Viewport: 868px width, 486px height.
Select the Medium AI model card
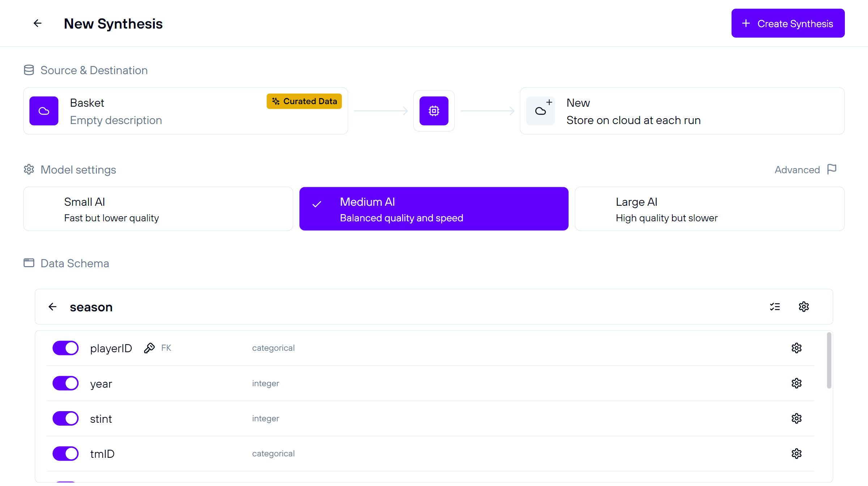pyautogui.click(x=434, y=209)
